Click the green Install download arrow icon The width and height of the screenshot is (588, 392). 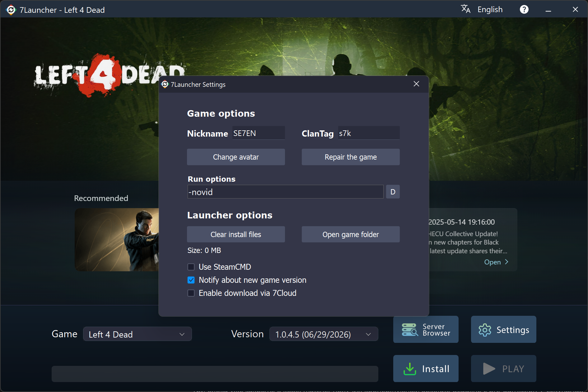tap(410, 369)
